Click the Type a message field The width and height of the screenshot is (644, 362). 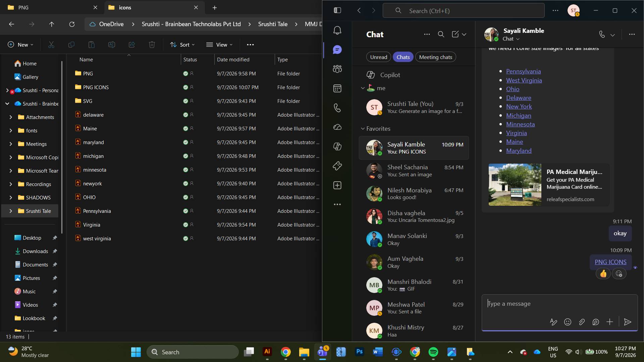click(x=559, y=304)
